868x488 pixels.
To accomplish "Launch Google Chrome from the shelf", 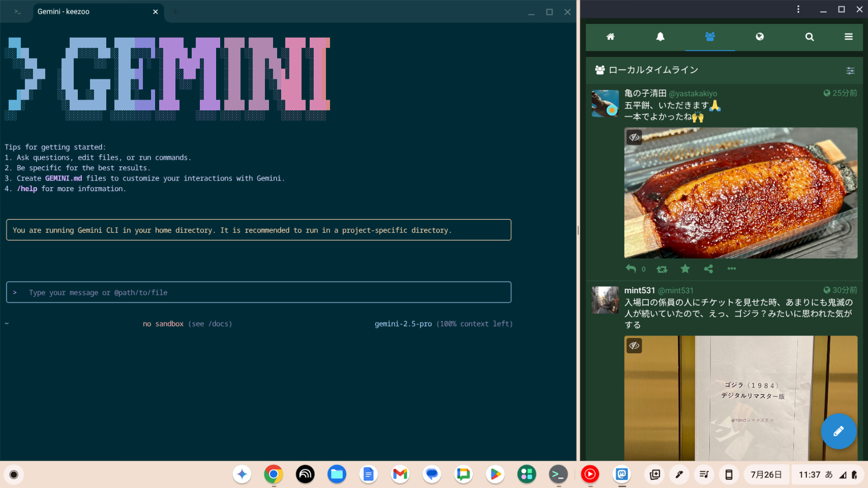I will (x=274, y=474).
